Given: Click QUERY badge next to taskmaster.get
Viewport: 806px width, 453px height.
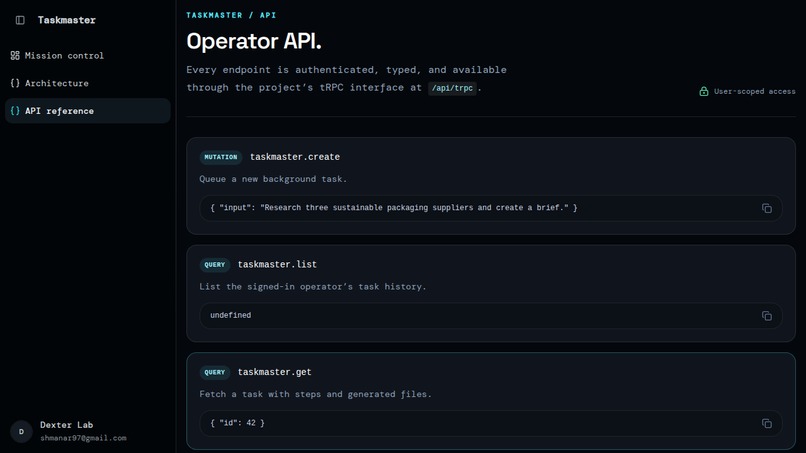Looking at the screenshot, I should (x=214, y=372).
